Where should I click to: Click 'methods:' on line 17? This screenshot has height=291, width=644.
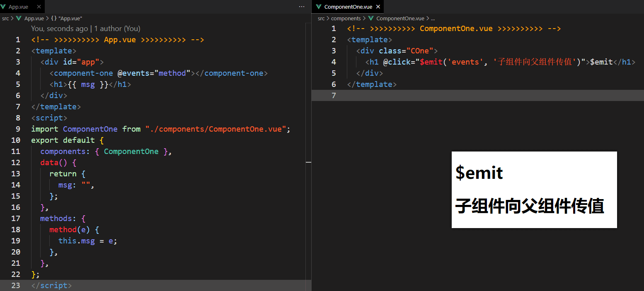click(x=58, y=219)
